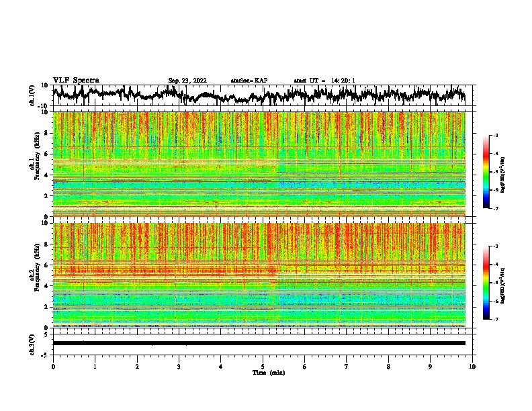532x411 pixels.
Task: Click the "0" tick on the time axis
Action: click(x=53, y=367)
